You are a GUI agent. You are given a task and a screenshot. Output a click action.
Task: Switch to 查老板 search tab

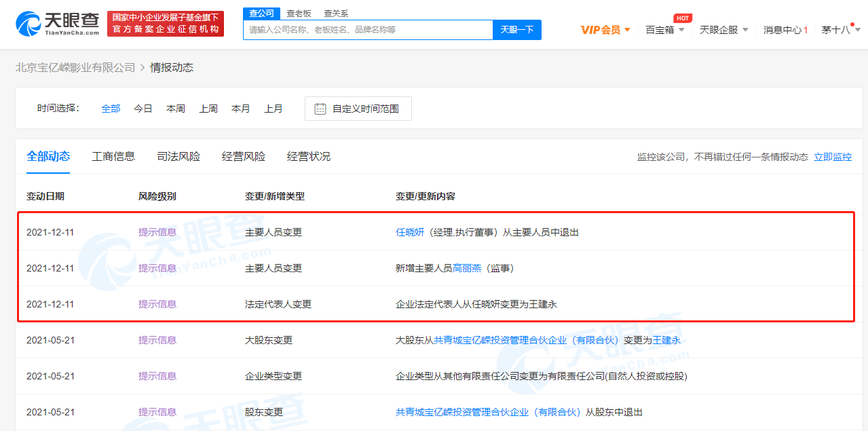click(x=299, y=13)
